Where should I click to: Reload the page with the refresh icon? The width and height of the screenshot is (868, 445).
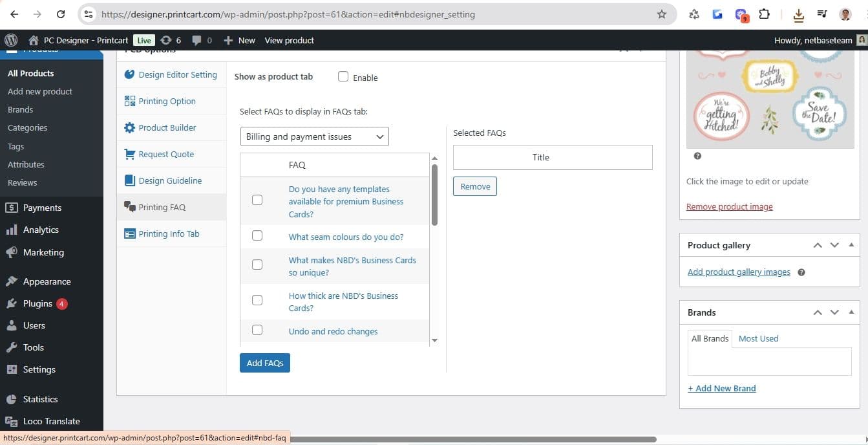[x=61, y=14]
